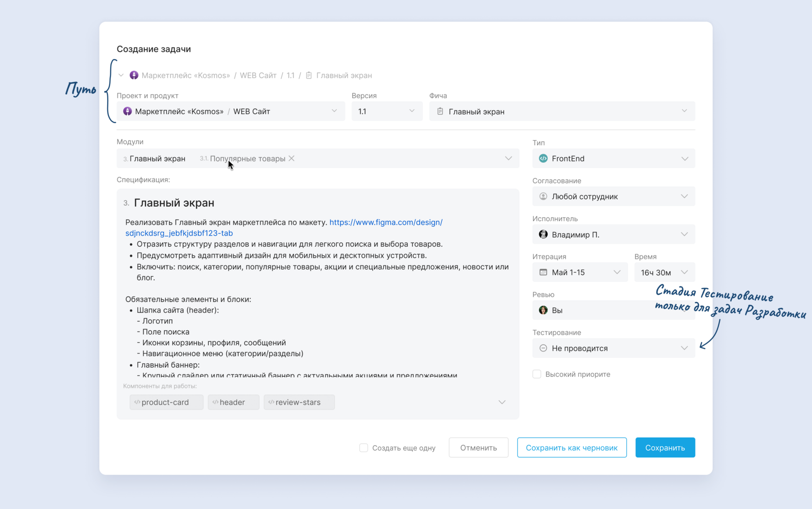The width and height of the screenshot is (812, 509).
Task: Select the product-card component tag
Action: click(x=166, y=402)
